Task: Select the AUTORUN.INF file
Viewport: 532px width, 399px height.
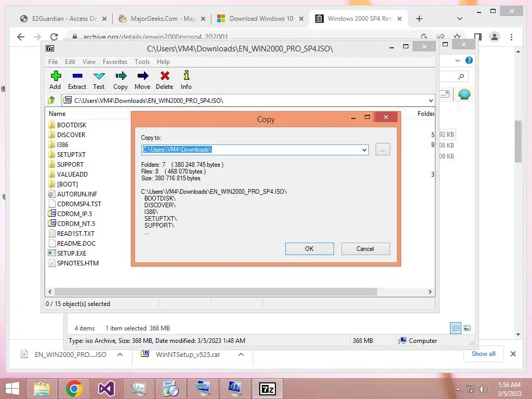Action: coord(77,194)
